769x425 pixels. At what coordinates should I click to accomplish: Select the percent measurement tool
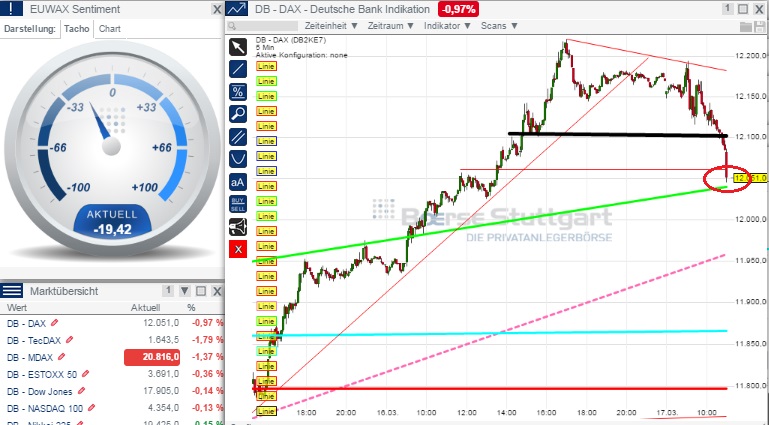pyautogui.click(x=238, y=92)
